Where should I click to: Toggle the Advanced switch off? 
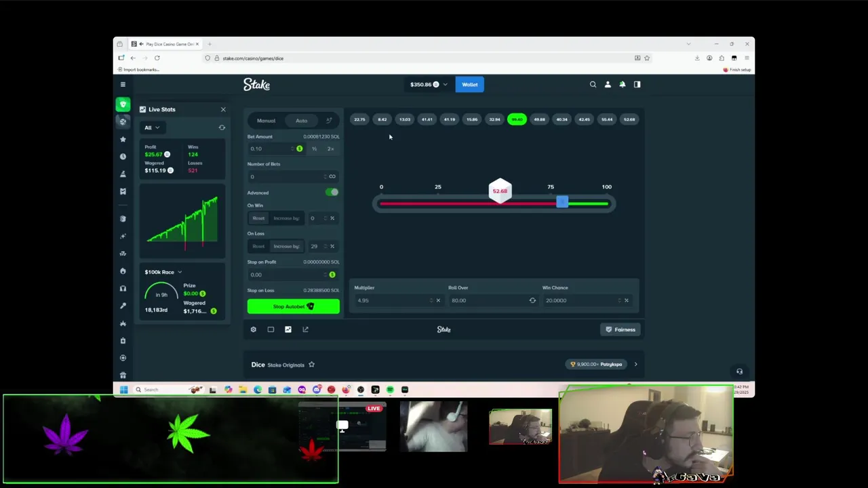(x=332, y=192)
